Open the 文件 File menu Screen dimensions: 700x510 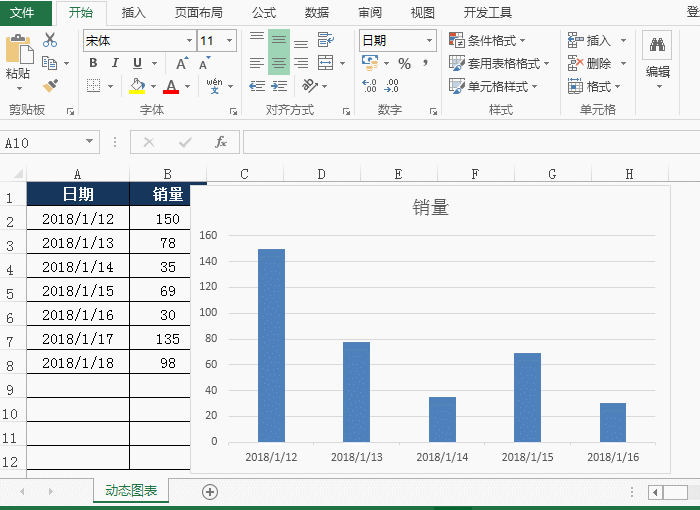(22, 13)
